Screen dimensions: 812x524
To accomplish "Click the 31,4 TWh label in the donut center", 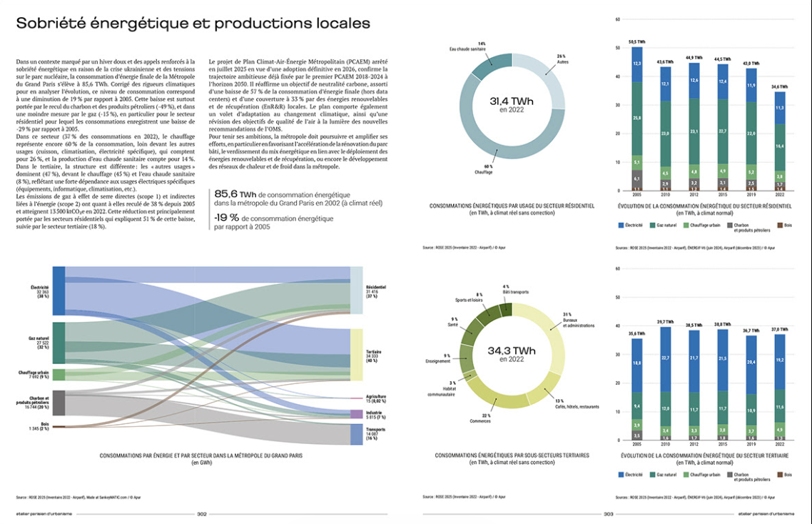I will coord(513,101).
